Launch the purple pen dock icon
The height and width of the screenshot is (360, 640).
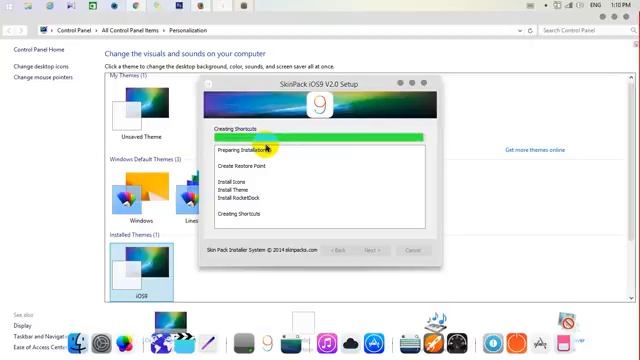208,343
